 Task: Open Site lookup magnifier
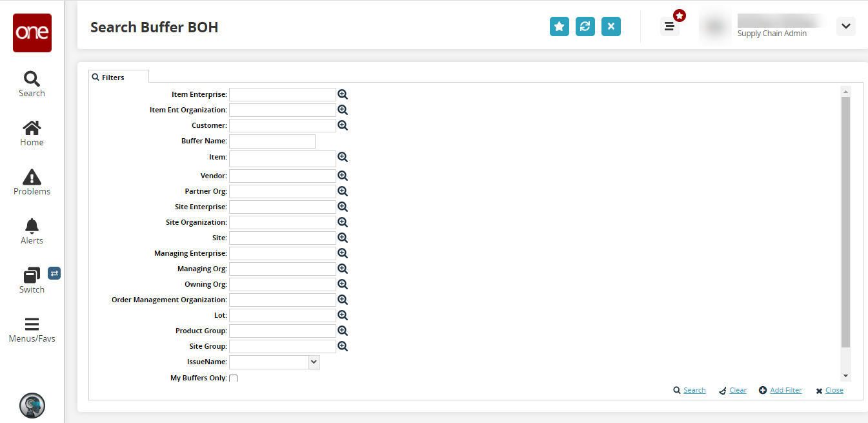[x=343, y=238]
